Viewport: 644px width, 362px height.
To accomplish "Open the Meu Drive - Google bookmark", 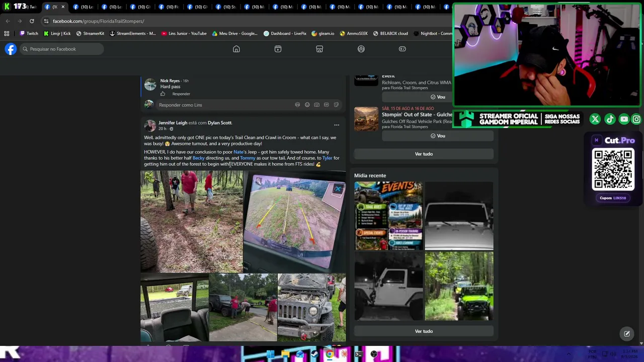I will (x=234, y=34).
